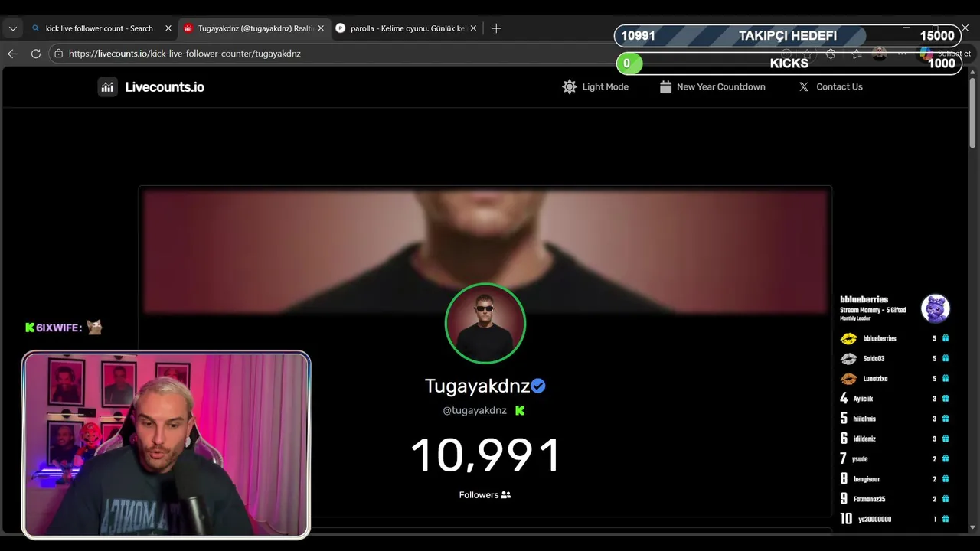Click the green Kick icon beside the handle

pyautogui.click(x=520, y=410)
